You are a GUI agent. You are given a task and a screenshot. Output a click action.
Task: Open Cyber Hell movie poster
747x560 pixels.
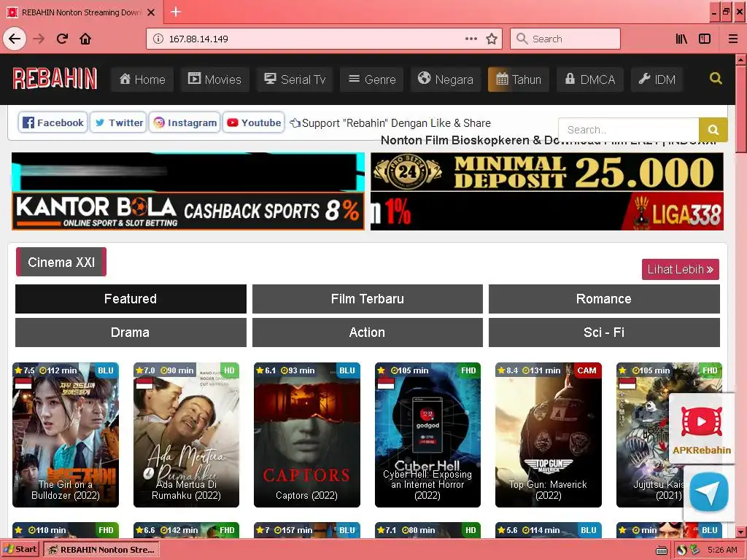tap(427, 435)
